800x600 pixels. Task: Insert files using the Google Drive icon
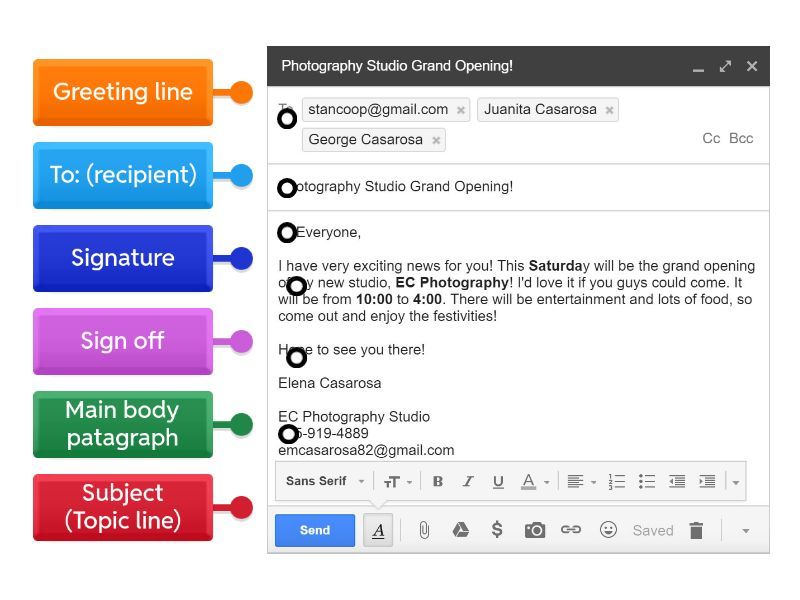click(x=460, y=530)
